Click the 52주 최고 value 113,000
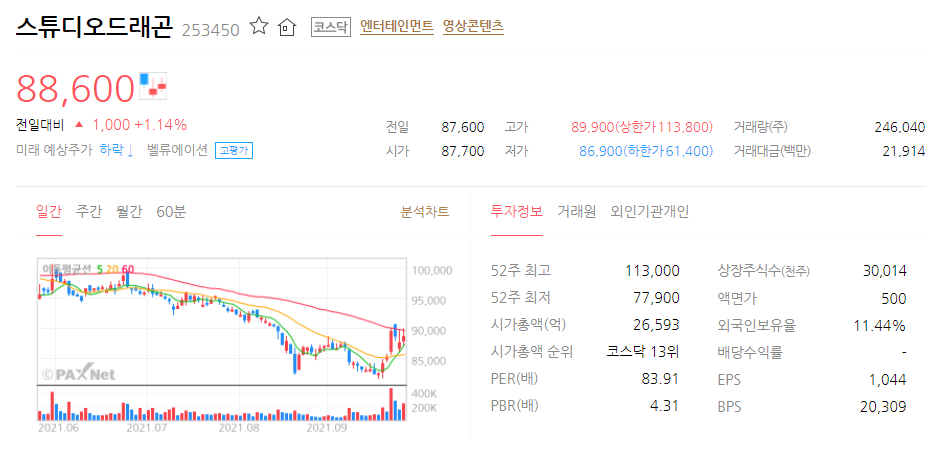 652,271
